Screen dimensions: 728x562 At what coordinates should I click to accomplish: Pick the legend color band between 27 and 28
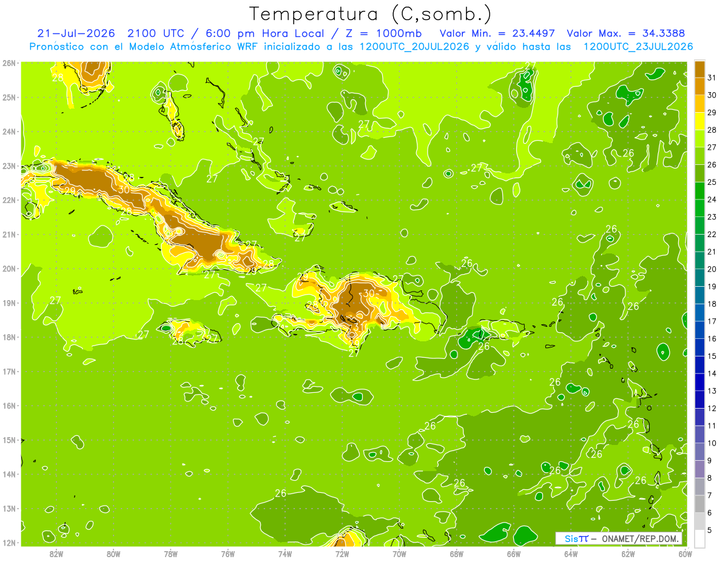click(x=699, y=139)
